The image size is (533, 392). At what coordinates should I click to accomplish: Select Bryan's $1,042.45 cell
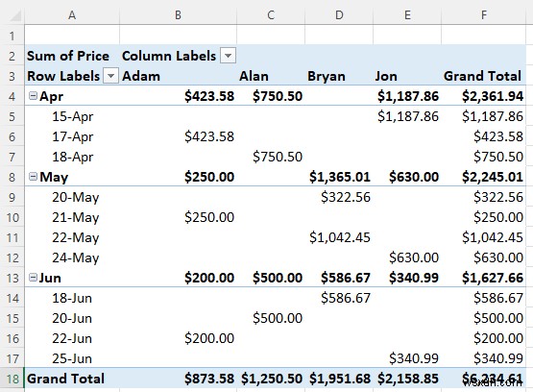[339, 237]
